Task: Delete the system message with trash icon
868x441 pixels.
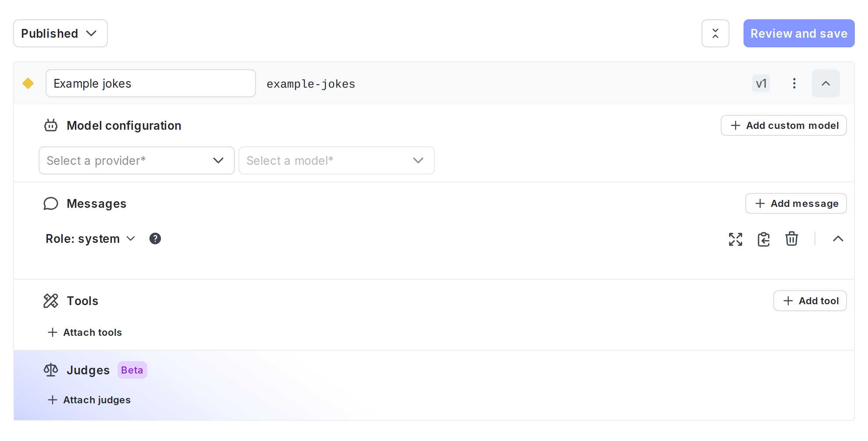Action: 791,239
